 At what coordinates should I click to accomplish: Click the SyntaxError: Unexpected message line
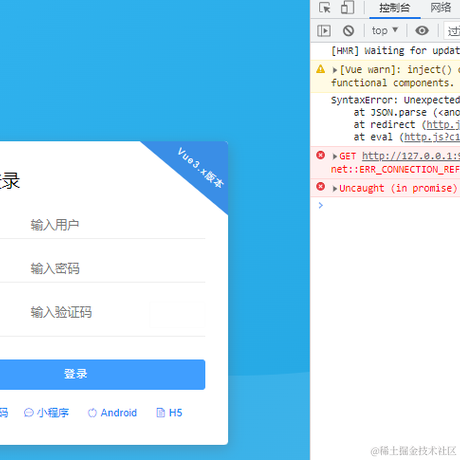point(395,100)
